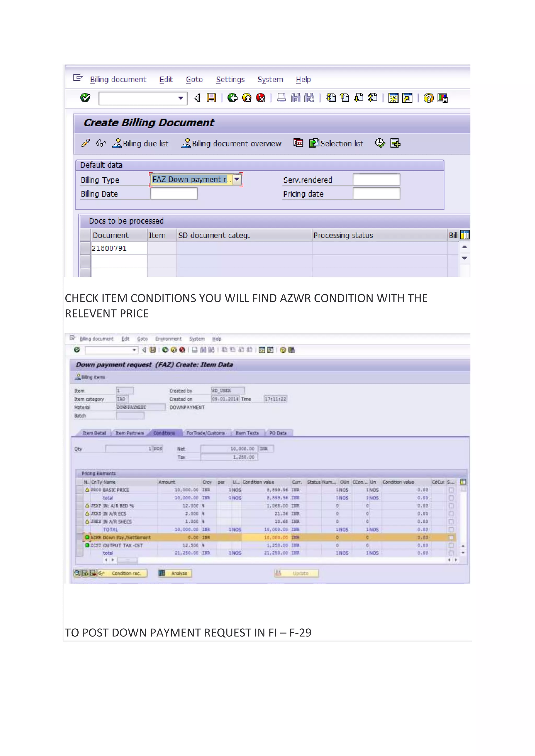Screen dimensions: 535x756
Task: Click the Last Page icon in upper toolbar
Action: (x=373, y=98)
